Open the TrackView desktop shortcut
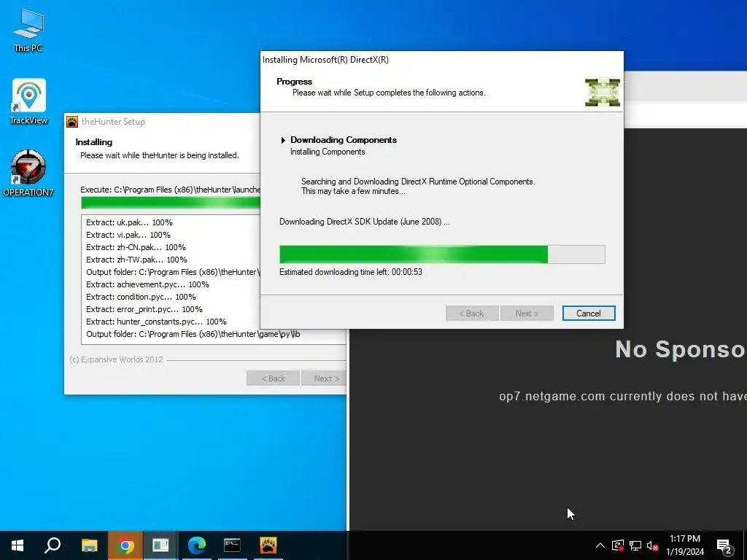Screen dimensions: 747x560 28,101
